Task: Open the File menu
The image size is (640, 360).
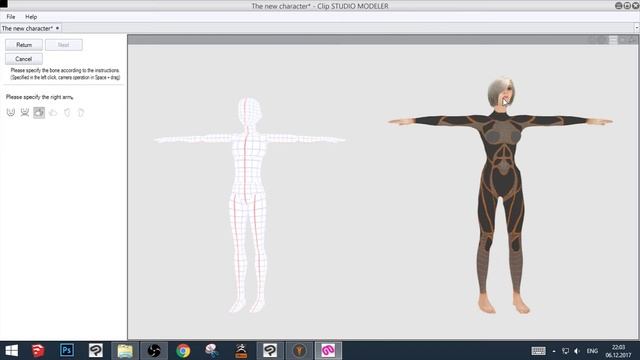Action: point(11,17)
